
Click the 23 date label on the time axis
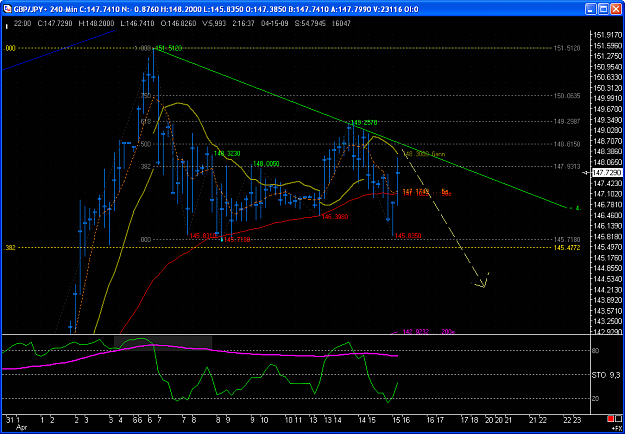point(578,419)
